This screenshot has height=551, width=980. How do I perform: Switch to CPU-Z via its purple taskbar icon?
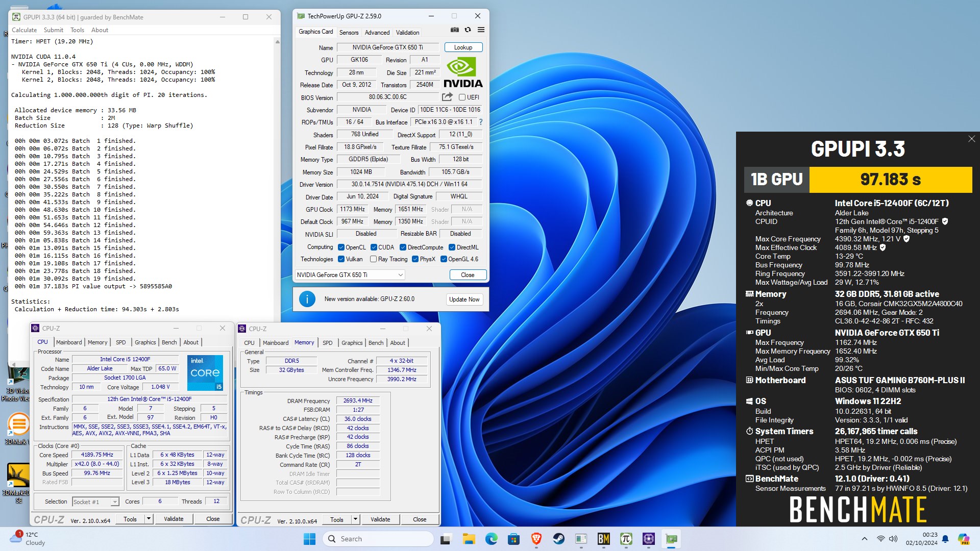[648, 539]
